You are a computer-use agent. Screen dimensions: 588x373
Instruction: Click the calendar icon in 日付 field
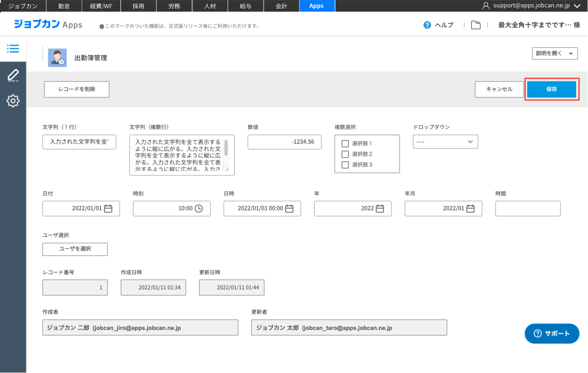(108, 209)
